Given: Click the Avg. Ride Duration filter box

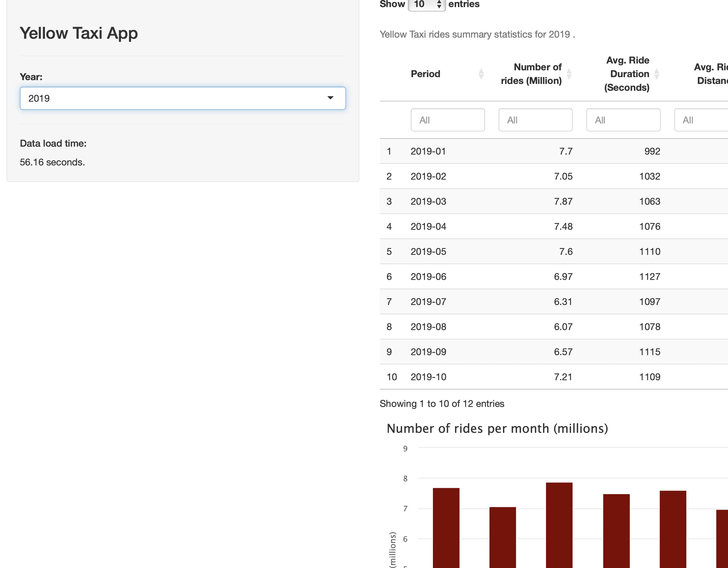Looking at the screenshot, I should coord(623,120).
